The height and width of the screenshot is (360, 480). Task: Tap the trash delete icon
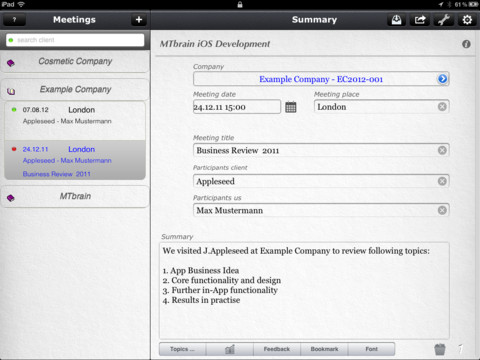440,349
